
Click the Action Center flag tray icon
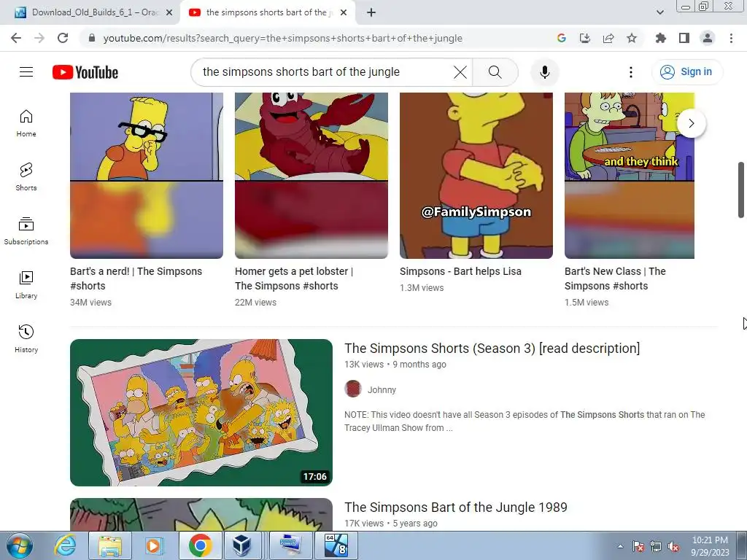click(638, 546)
